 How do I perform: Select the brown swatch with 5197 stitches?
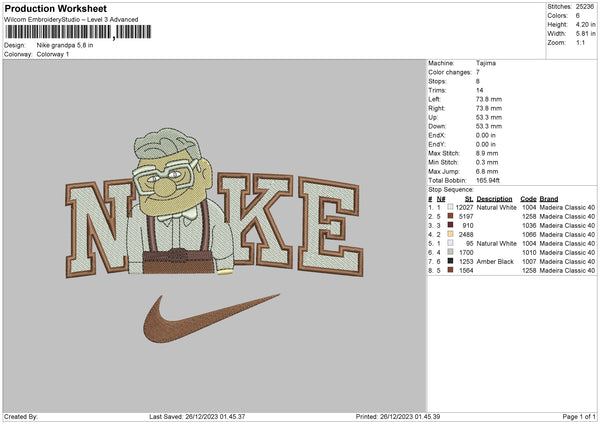(450, 216)
